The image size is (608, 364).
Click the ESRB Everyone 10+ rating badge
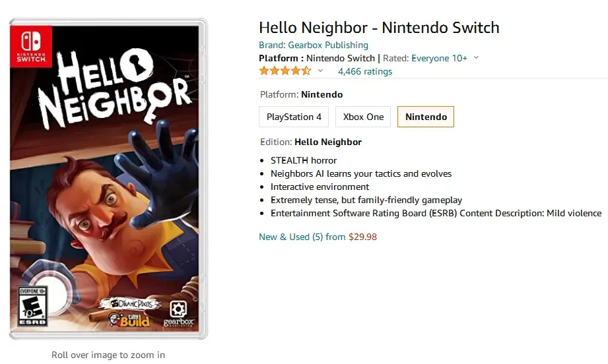pos(32,307)
